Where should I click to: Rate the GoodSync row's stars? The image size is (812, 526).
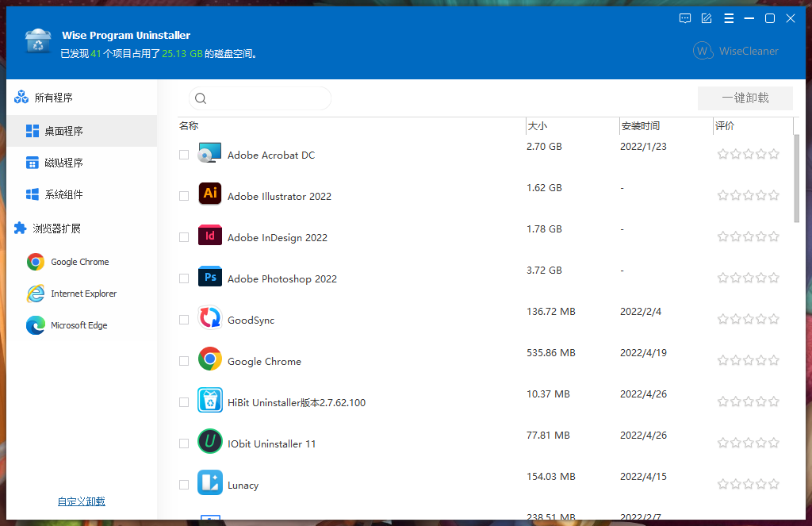click(x=749, y=319)
